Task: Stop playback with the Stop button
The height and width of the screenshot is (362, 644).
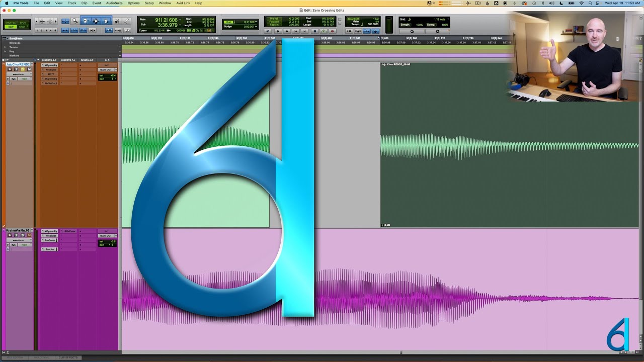Action: pos(314,31)
